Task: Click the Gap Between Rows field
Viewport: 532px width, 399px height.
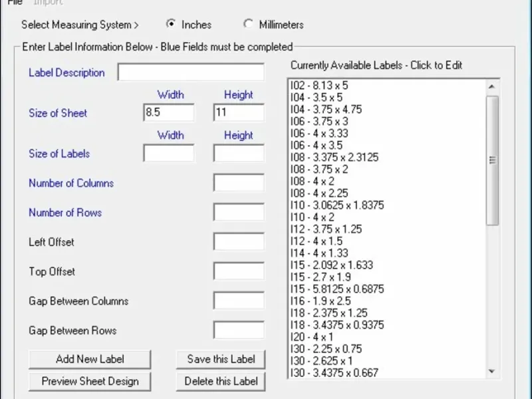Action: pyautogui.click(x=238, y=331)
